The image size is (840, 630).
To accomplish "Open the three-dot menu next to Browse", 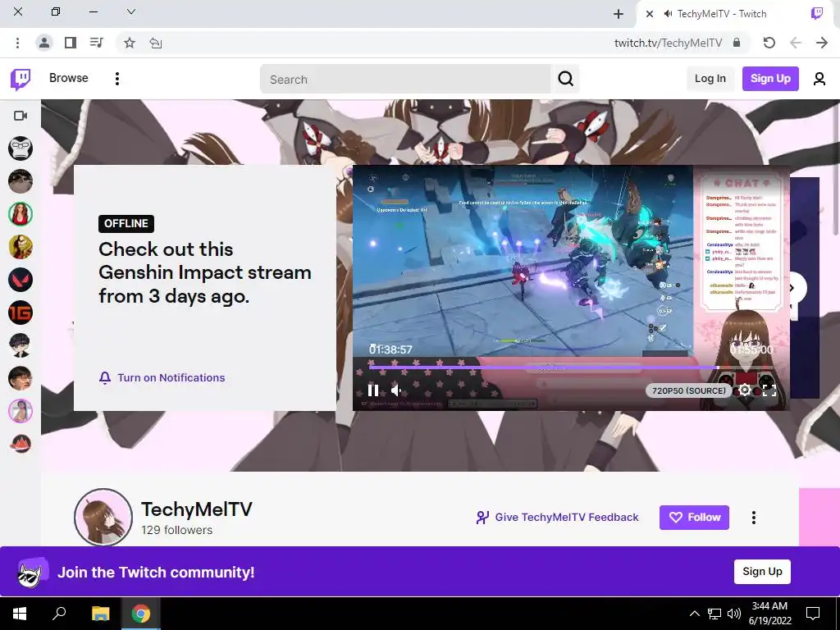I will click(x=116, y=79).
